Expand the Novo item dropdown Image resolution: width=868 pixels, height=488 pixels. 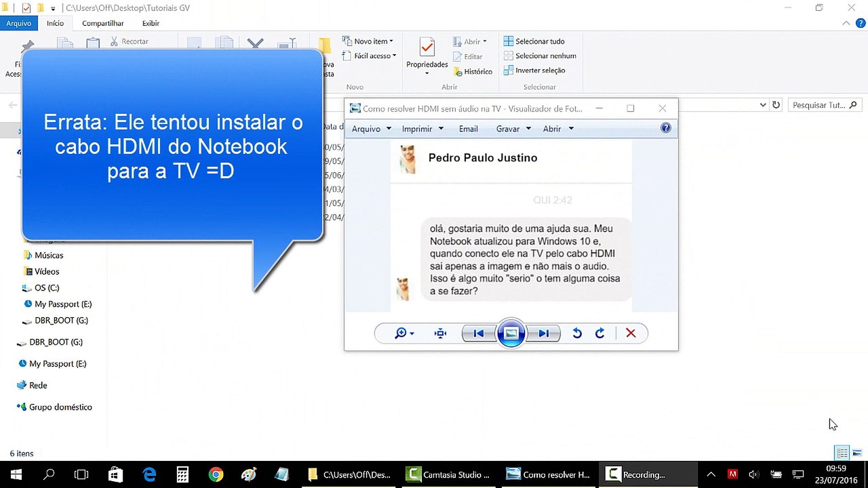pyautogui.click(x=368, y=41)
